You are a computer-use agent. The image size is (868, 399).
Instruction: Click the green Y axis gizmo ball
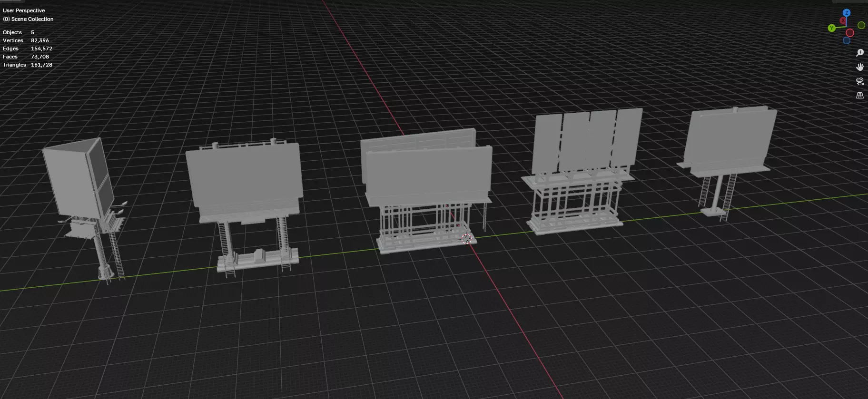coord(832,28)
